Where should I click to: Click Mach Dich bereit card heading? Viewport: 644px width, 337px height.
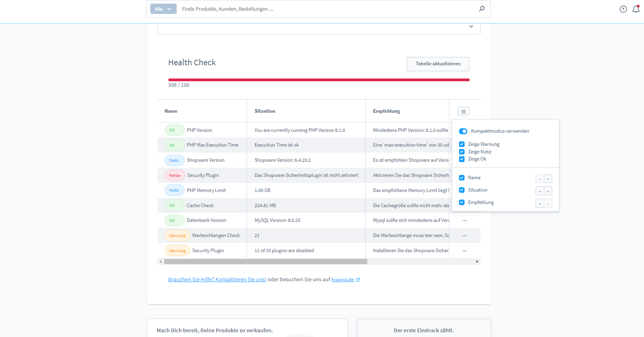click(215, 330)
